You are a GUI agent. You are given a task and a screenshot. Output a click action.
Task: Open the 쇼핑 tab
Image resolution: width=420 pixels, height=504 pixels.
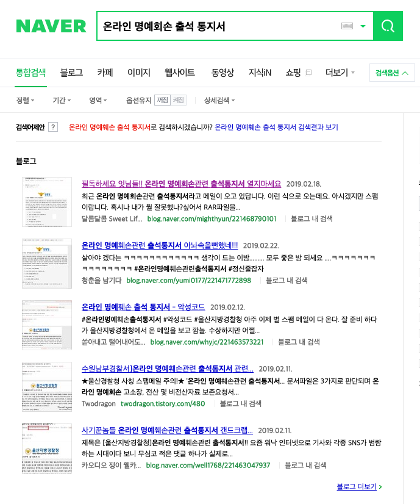click(x=293, y=73)
